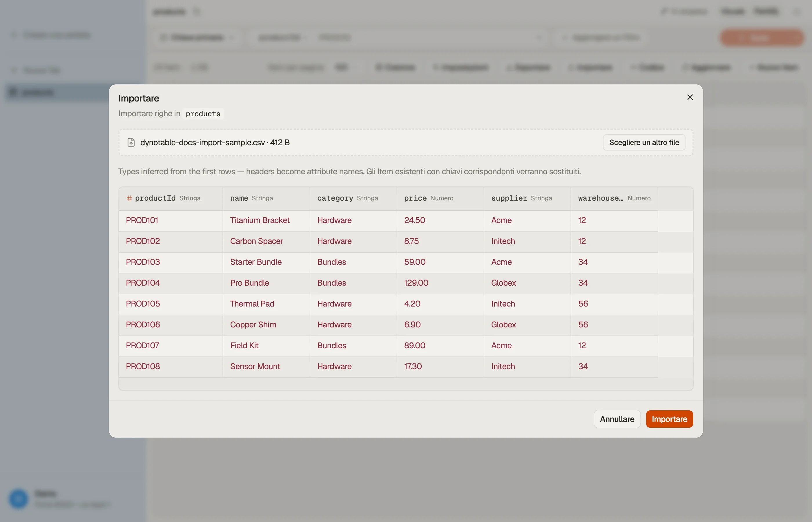Image resolution: width=812 pixels, height=522 pixels.
Task: Click cell PROD104
Action: click(x=171, y=283)
